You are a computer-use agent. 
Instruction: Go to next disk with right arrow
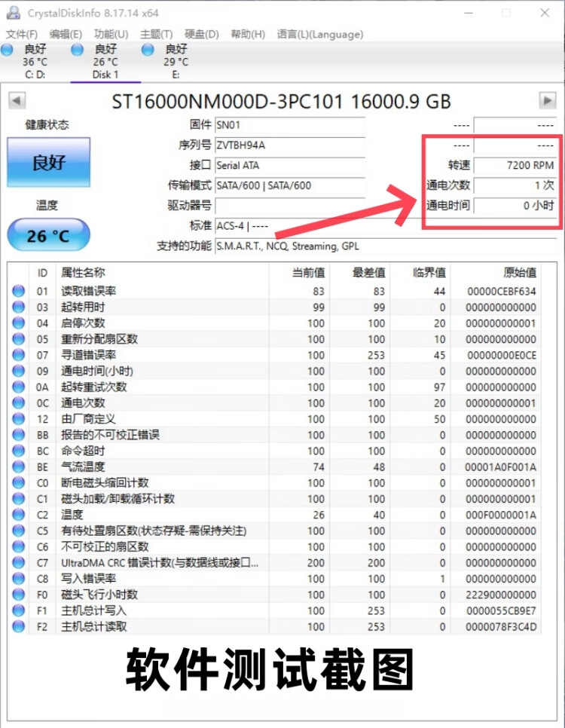coord(548,100)
